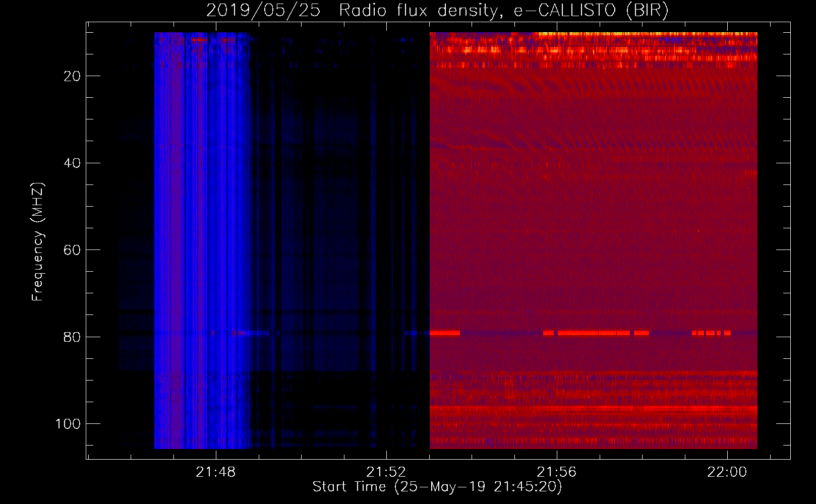Click the 'Frequency (MHZ)' axis label

tap(38, 241)
